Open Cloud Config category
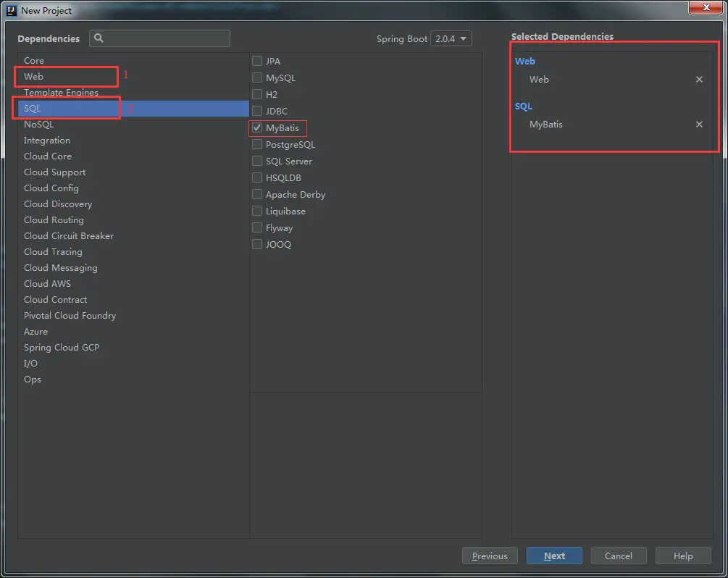Viewport: 728px width, 578px height. click(x=133, y=188)
